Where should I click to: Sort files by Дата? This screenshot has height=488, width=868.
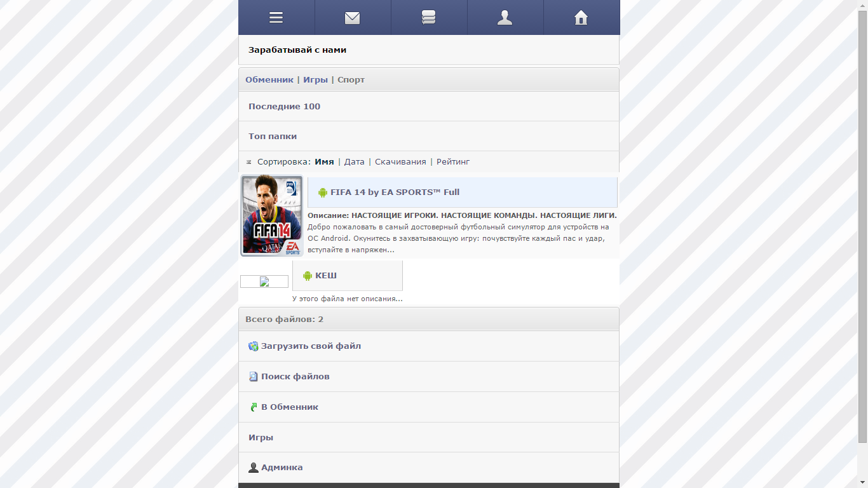[x=355, y=162]
